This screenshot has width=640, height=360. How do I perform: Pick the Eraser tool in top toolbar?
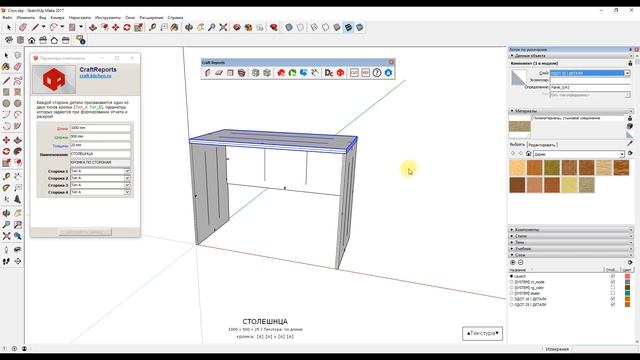22,27
